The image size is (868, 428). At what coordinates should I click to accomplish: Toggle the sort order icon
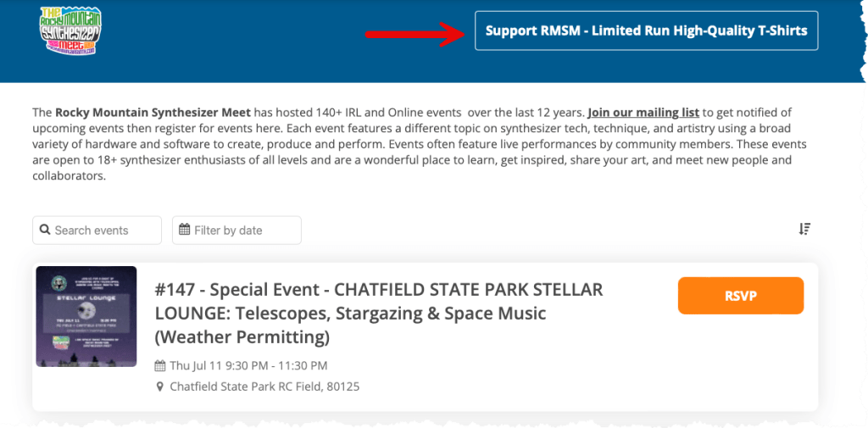pyautogui.click(x=804, y=229)
